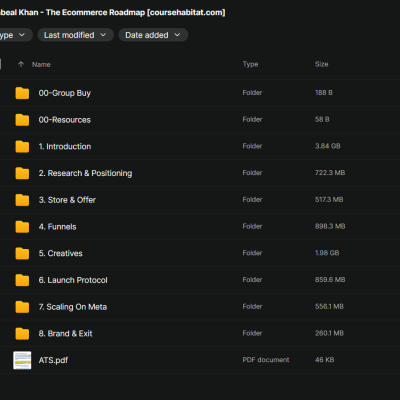Open the 1. Introduction folder name
The width and height of the screenshot is (400, 400).
coord(65,146)
